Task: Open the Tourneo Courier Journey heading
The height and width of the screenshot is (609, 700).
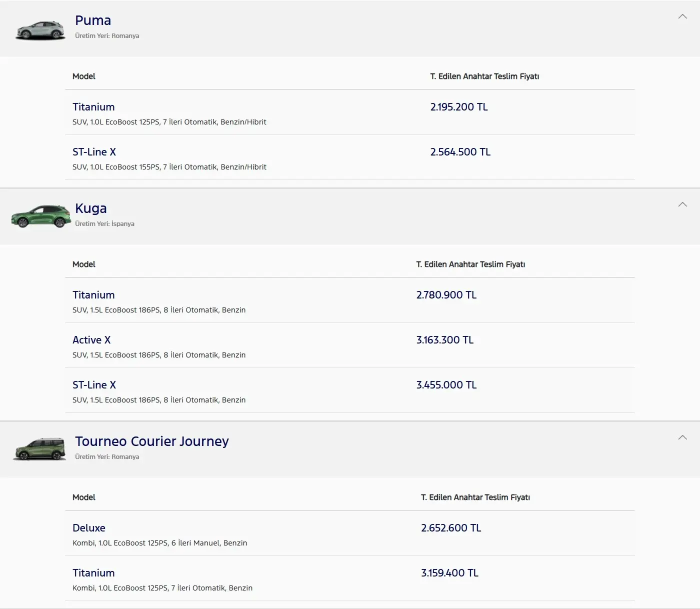Action: coord(152,441)
